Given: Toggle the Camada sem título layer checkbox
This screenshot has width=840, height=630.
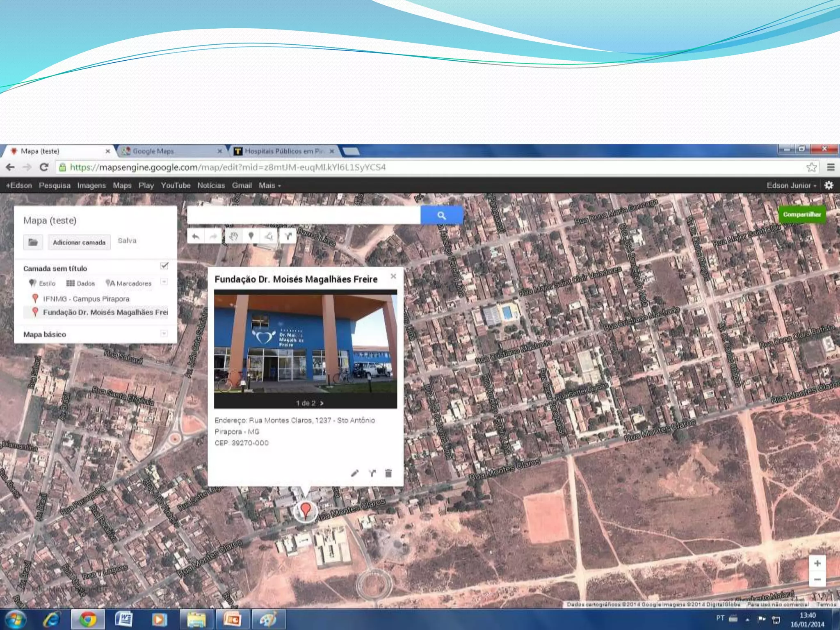Looking at the screenshot, I should coord(164,266).
